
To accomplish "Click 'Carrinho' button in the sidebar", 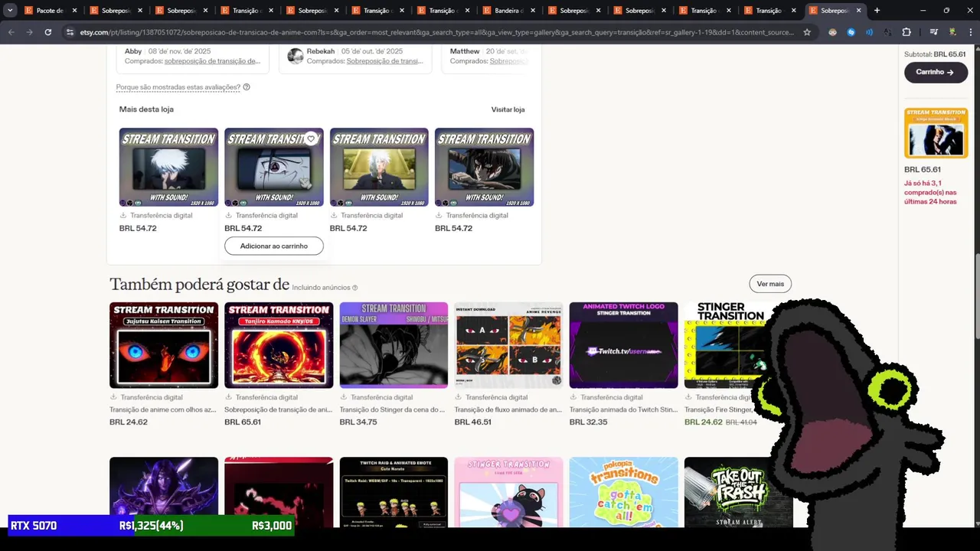I will [936, 72].
